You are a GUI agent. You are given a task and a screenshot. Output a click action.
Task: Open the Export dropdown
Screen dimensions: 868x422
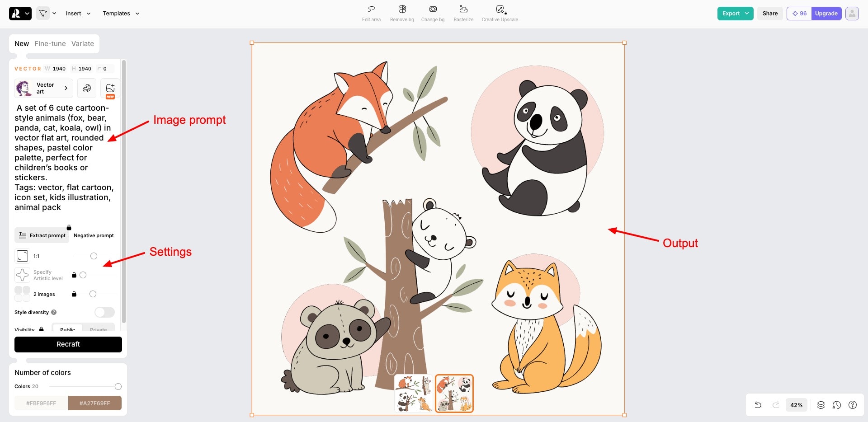[x=735, y=14]
